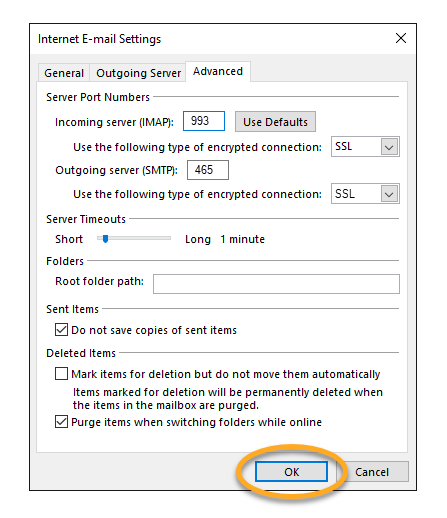Click the Cancel button
This screenshot has width=447, height=518.
click(372, 472)
